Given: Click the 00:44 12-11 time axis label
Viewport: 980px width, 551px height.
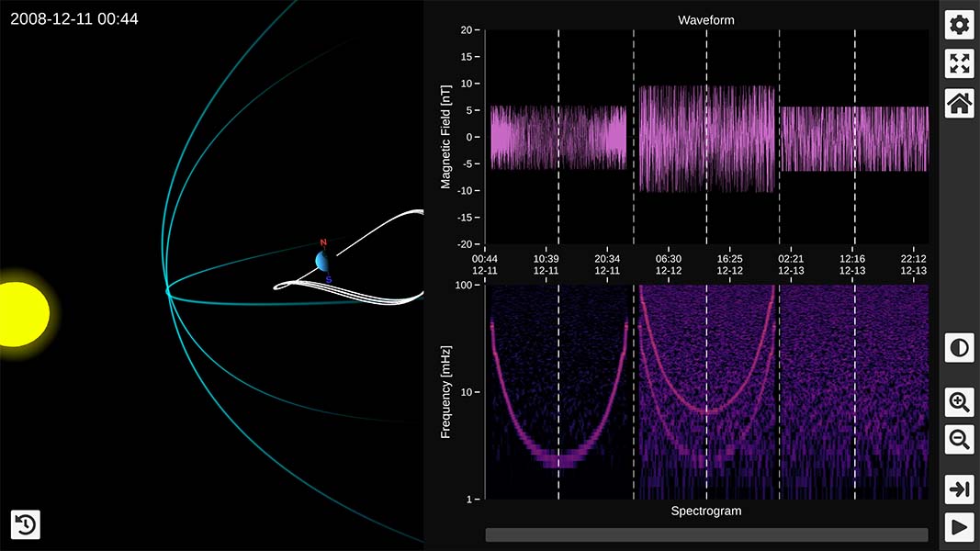Looking at the screenshot, I should 484,264.
